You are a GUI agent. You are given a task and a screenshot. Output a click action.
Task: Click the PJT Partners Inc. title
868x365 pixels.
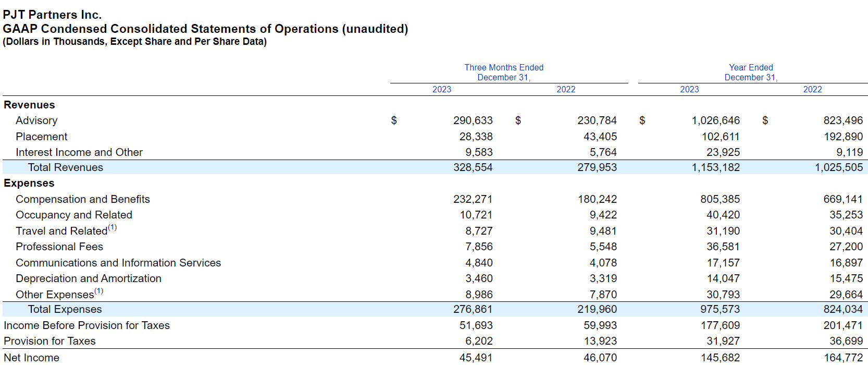coord(52,15)
